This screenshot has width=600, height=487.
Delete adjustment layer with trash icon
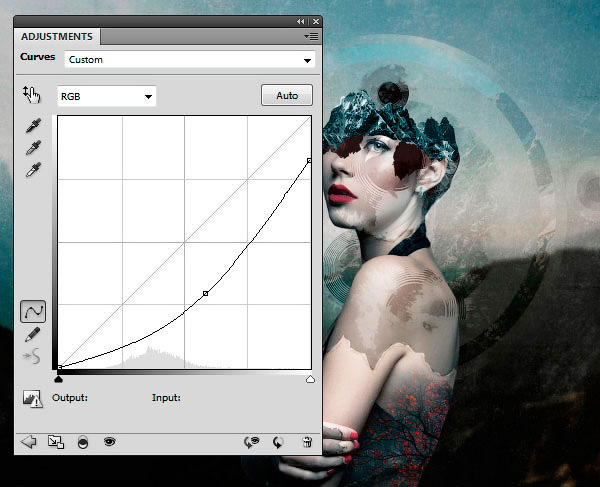point(307,442)
